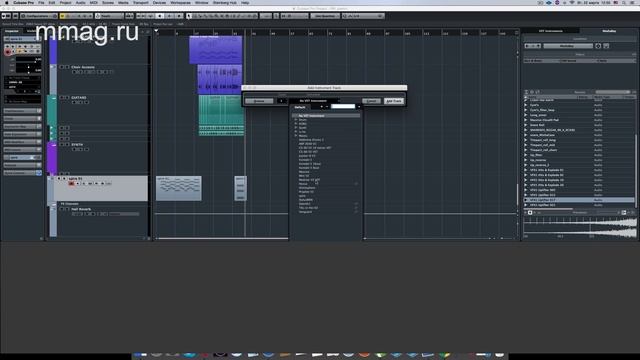Open the Transport menu
The height and width of the screenshot is (360, 640).
tap(140, 2)
